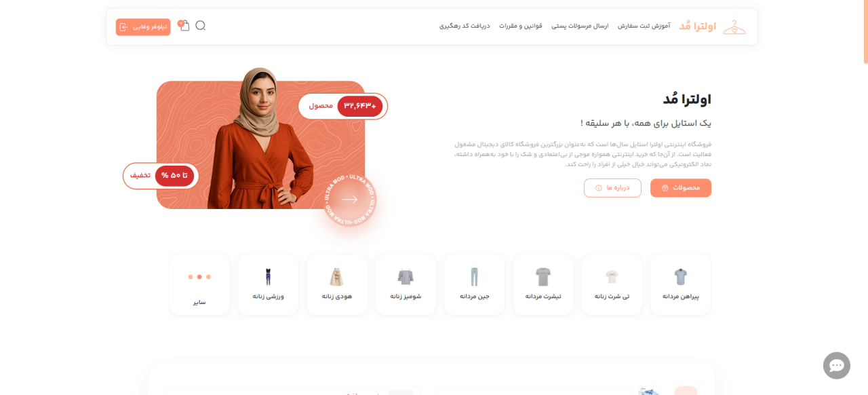Select تیشرت مردانه gray shirt category
Screen dimensions: 868x395
543,284
